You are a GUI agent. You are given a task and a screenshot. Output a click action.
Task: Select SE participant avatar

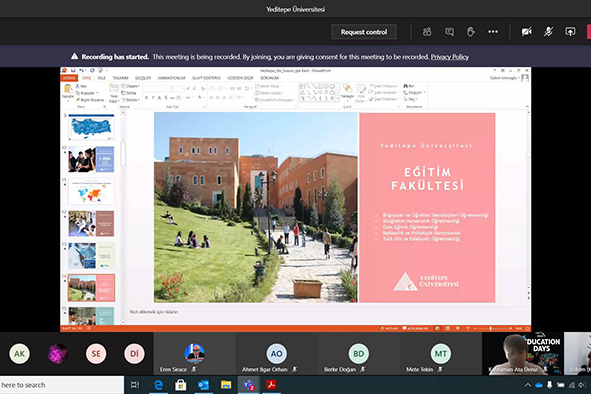point(96,354)
